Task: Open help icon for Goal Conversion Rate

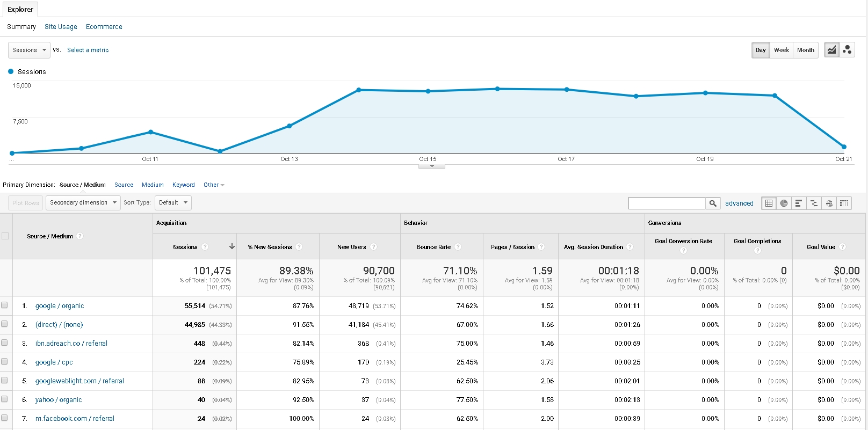Action: coord(684,251)
